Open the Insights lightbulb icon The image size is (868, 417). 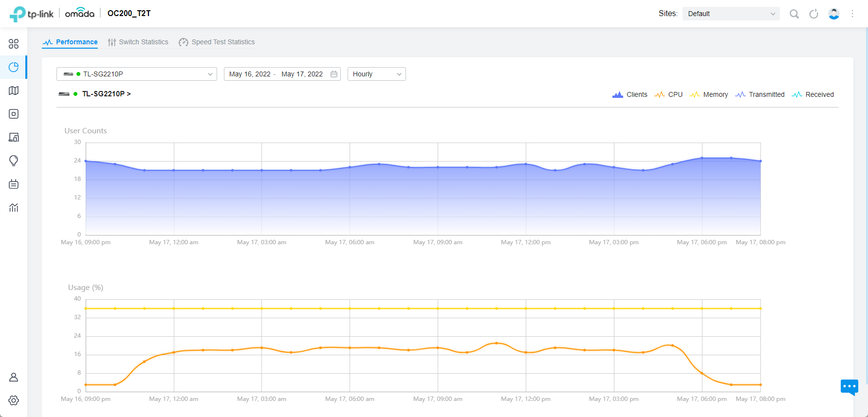click(14, 161)
